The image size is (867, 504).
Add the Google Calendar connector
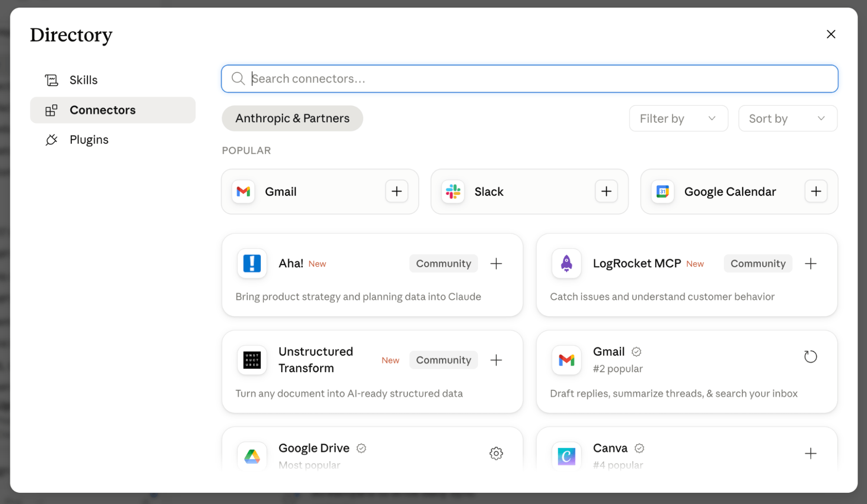816,191
